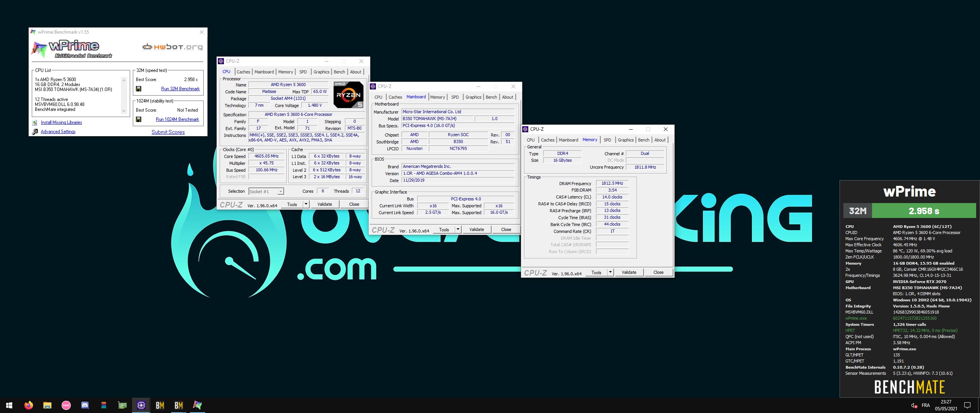The height and width of the screenshot is (413, 980).
Task: Click the Install Missing Libraries icon
Action: point(34,122)
